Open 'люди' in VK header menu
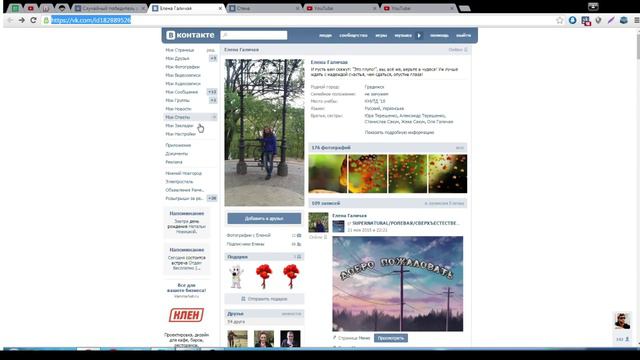640x360 pixels. pyautogui.click(x=325, y=36)
